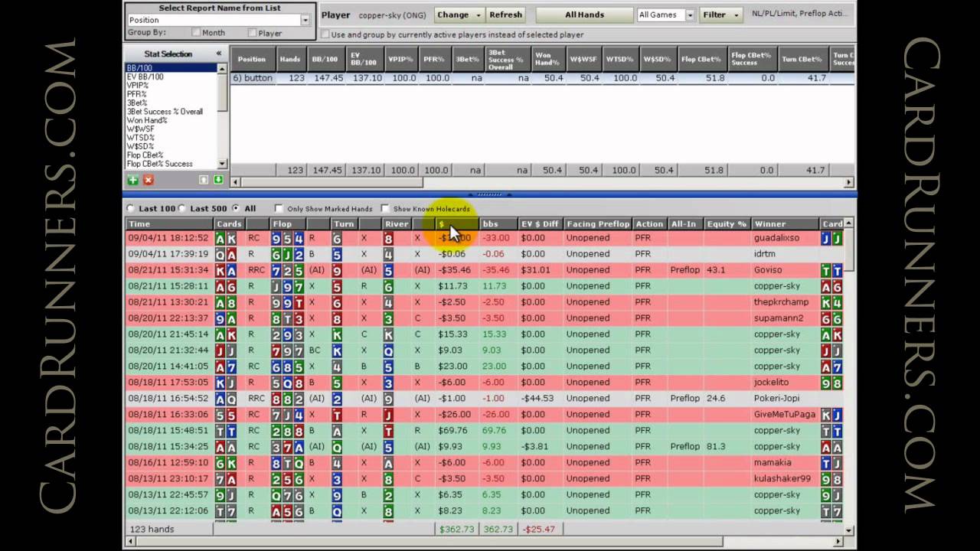Collapse the Stat Selection panel
The height and width of the screenshot is (551, 980).
[218, 54]
